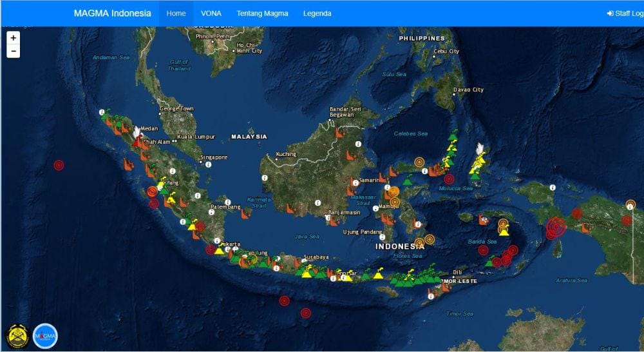
Task: Open red earthquake marker far west of Sumatra
Action: [x=59, y=165]
